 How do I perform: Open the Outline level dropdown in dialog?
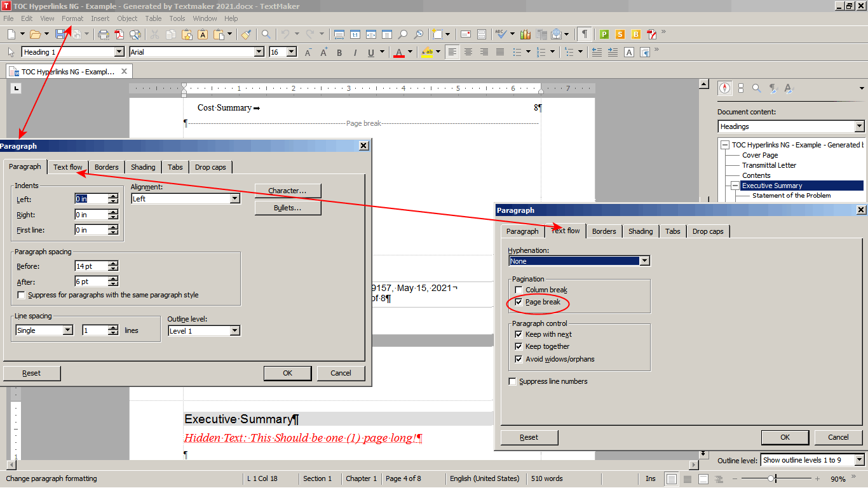[x=234, y=331]
